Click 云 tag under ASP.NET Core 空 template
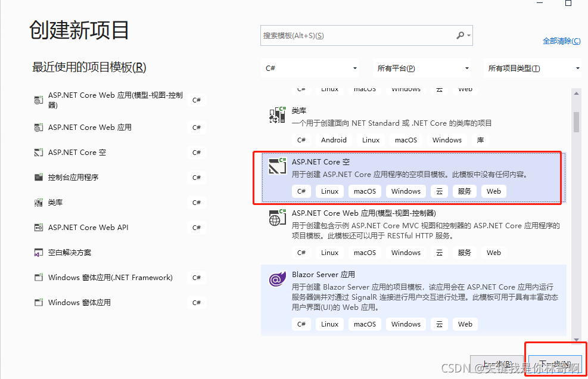The image size is (588, 379). pos(439,191)
